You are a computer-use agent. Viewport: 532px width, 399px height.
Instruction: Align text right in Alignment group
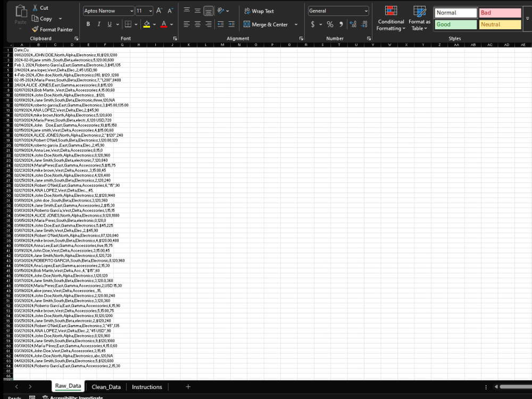click(x=209, y=24)
